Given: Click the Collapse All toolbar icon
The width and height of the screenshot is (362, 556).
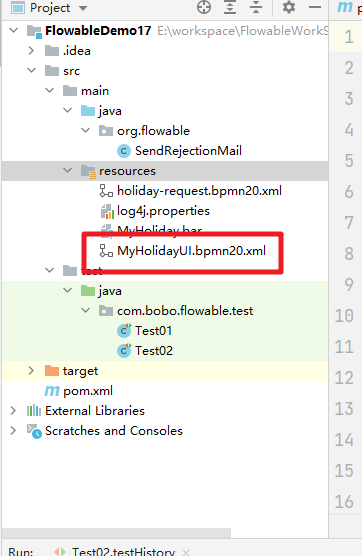Looking at the screenshot, I should coord(256,7).
